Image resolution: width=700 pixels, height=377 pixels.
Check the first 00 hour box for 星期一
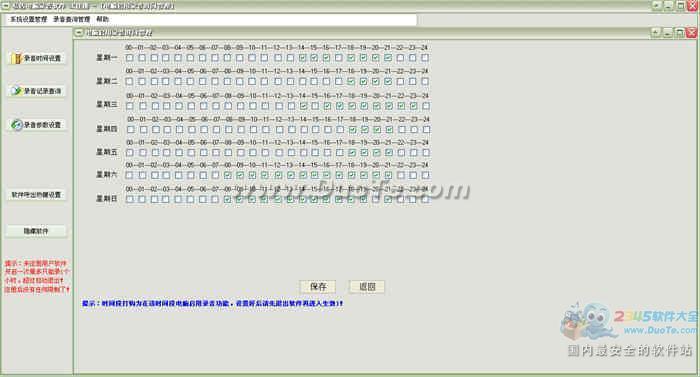click(129, 58)
